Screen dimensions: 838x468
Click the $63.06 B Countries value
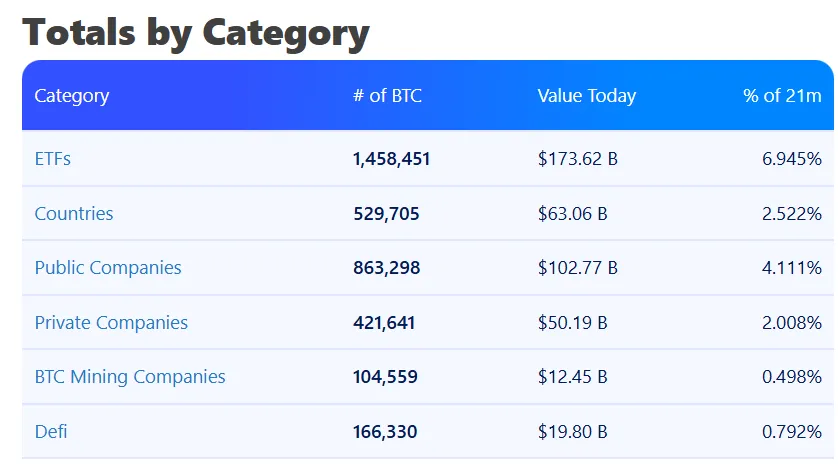(x=573, y=213)
